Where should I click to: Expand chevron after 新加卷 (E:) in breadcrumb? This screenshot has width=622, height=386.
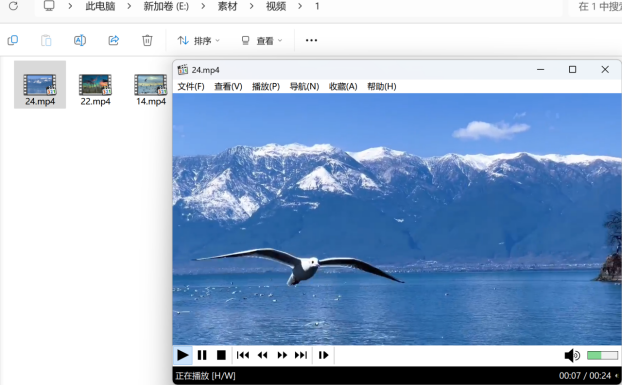click(x=203, y=6)
